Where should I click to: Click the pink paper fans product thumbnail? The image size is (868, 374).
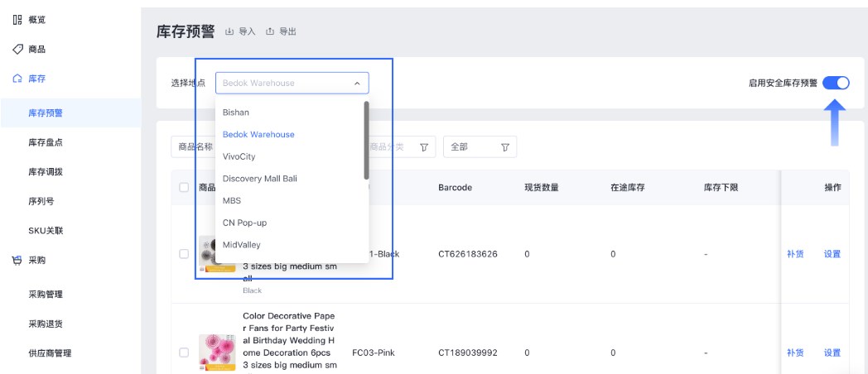click(x=213, y=352)
